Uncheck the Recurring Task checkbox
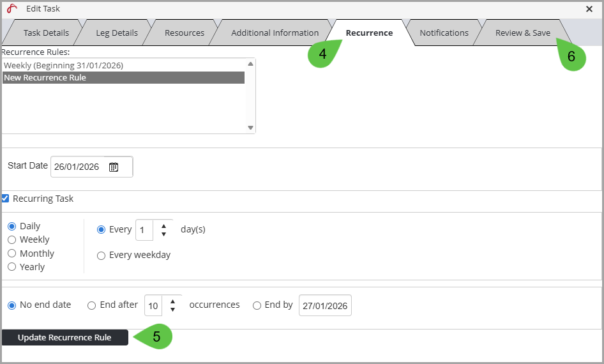 tap(6, 199)
